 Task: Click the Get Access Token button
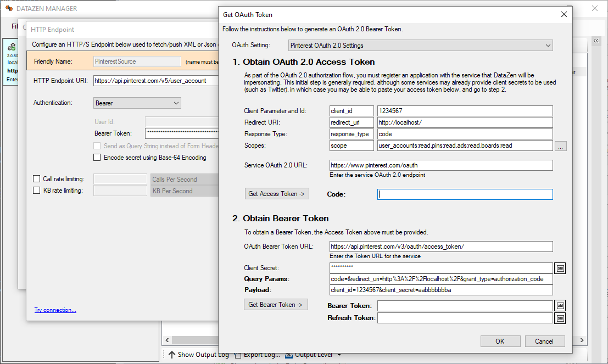[277, 193]
